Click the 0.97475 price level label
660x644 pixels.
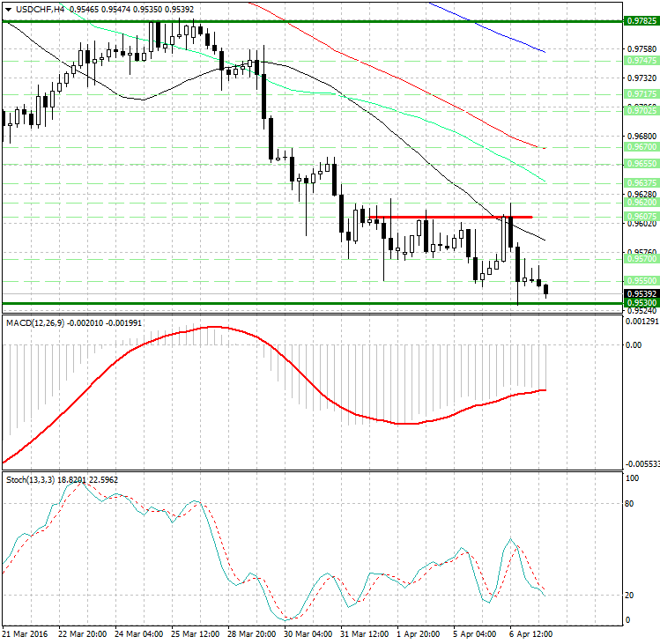pos(641,61)
